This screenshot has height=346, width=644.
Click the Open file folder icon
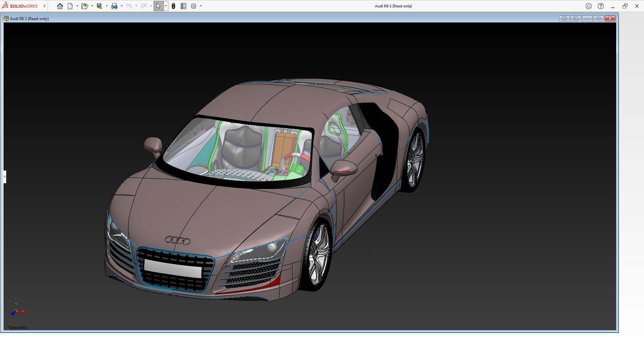point(84,6)
